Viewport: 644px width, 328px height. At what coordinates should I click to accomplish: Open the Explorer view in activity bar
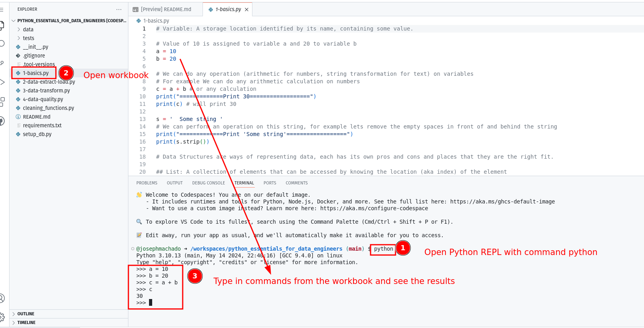(2, 26)
